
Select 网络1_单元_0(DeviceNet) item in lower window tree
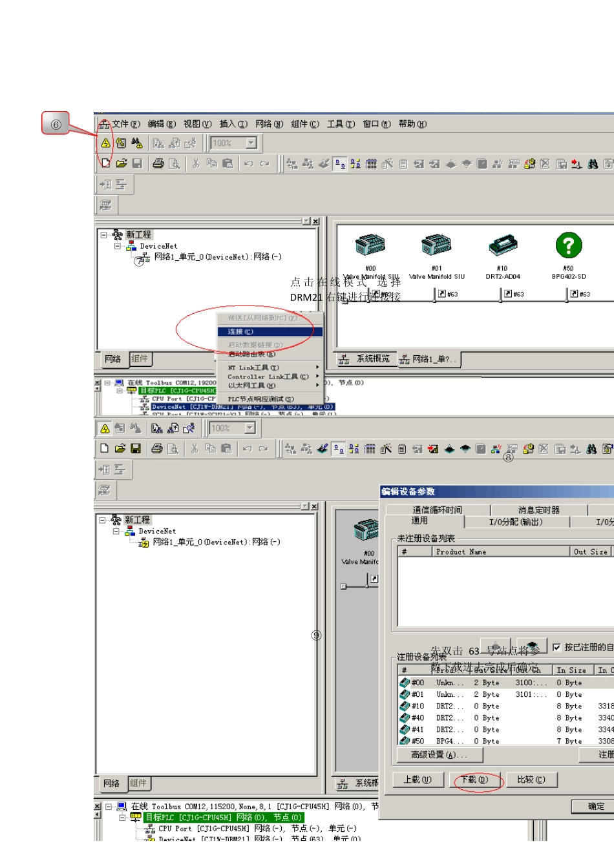pyautogui.click(x=216, y=542)
